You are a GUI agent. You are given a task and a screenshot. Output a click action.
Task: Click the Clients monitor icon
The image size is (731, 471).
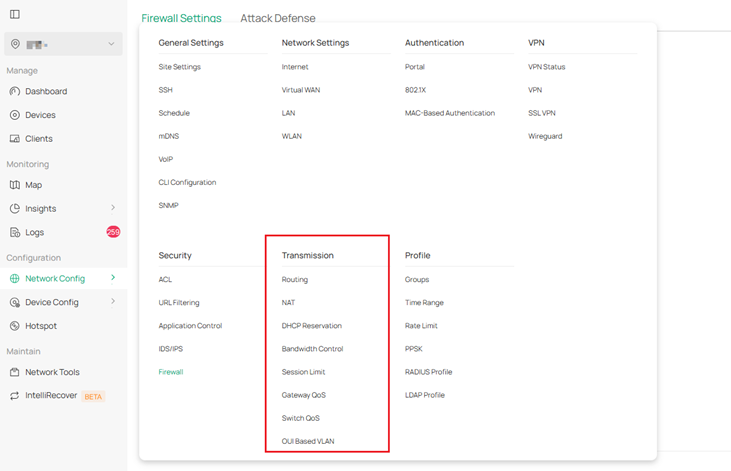15,139
